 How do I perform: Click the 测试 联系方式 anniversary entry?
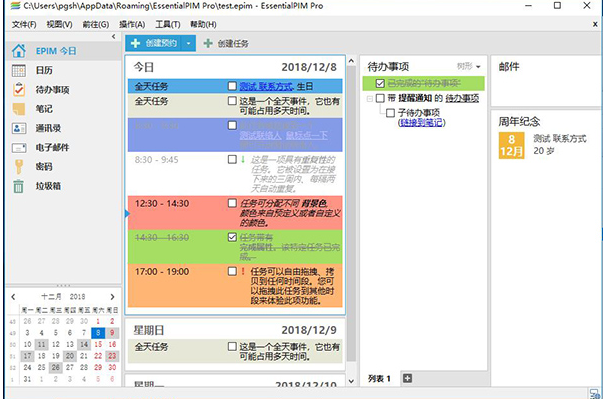click(x=560, y=139)
